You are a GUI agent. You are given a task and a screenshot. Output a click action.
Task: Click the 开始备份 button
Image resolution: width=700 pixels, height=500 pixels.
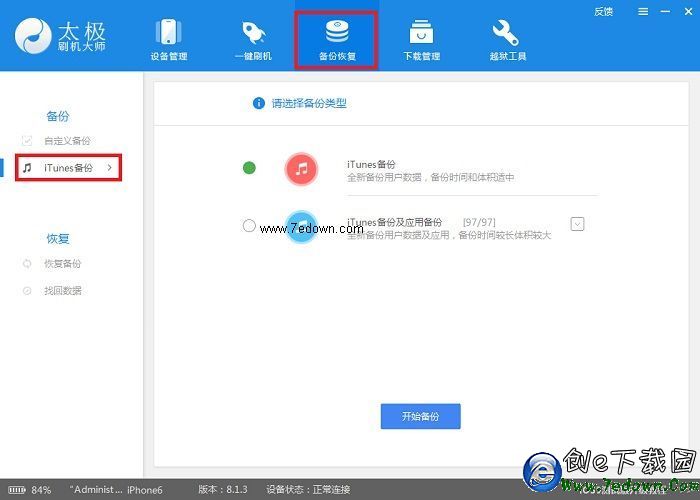pos(421,417)
